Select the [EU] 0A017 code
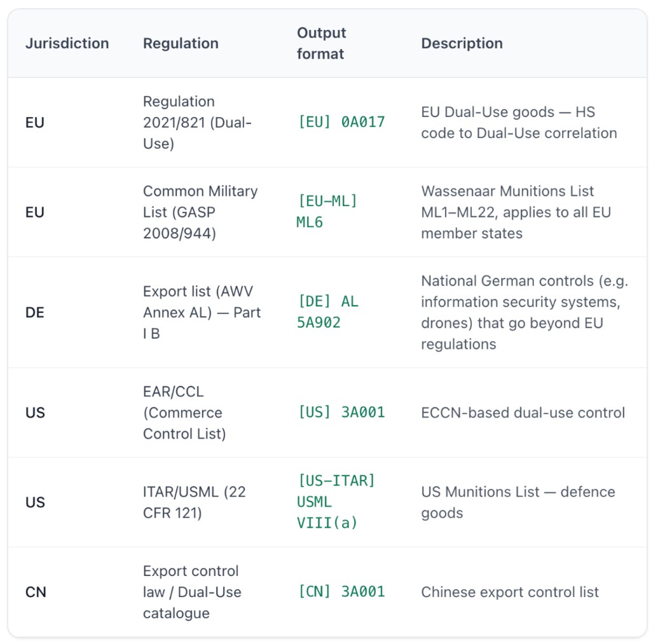651x644 pixels. point(341,122)
